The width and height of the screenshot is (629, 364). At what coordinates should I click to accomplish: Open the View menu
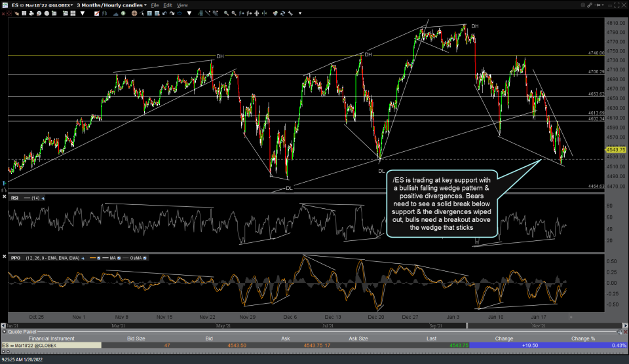(182, 5)
